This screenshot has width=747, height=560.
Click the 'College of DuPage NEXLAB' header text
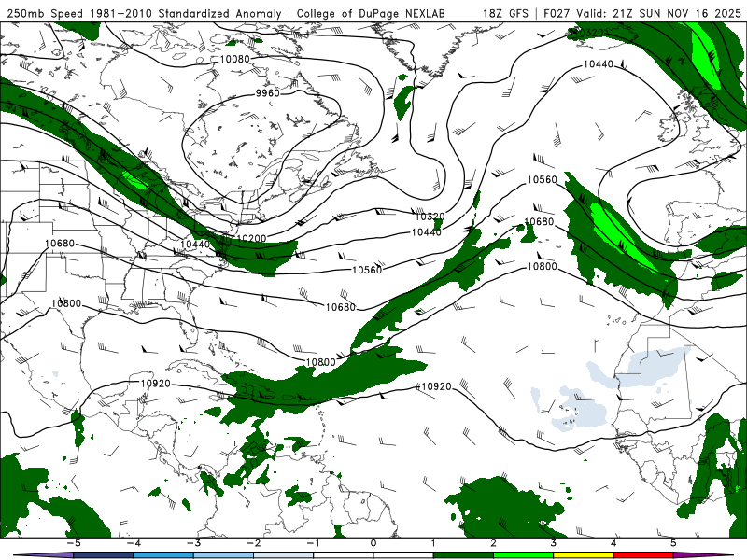click(x=371, y=13)
